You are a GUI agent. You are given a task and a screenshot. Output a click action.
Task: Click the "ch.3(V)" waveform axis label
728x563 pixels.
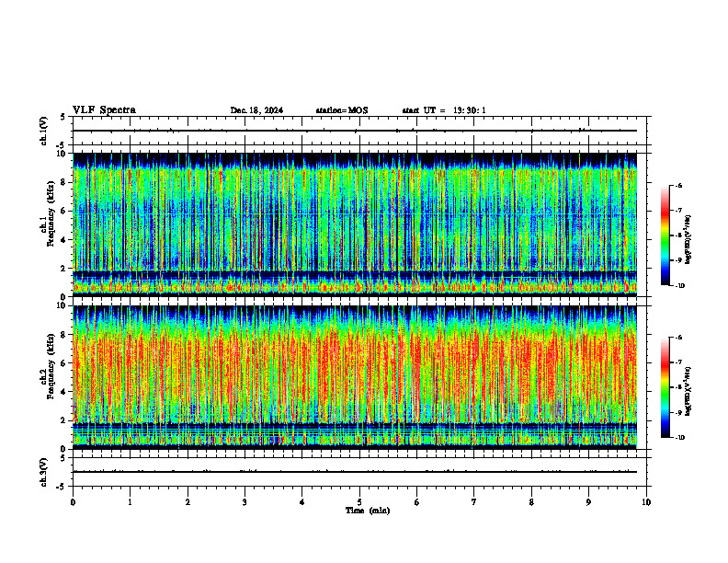coord(43,472)
